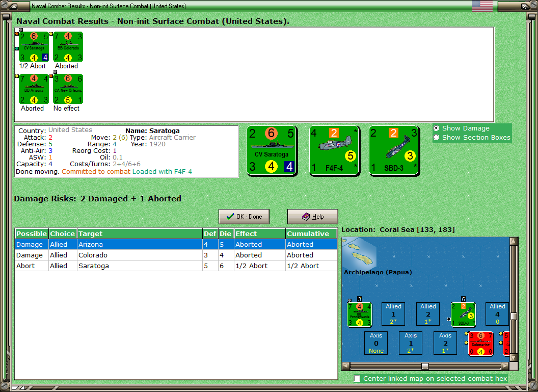The width and height of the screenshot is (538, 392).
Task: Open the Help button
Action: coord(313,217)
